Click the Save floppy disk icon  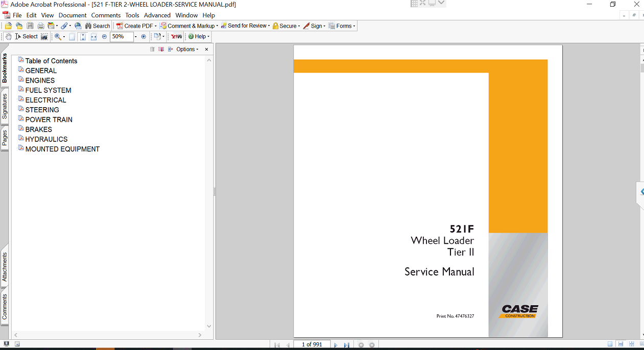click(30, 26)
